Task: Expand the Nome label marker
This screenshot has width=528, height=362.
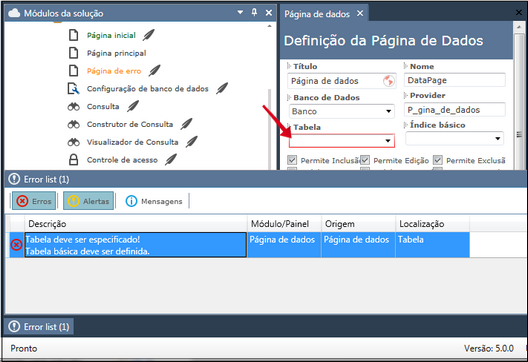Action: [406, 66]
